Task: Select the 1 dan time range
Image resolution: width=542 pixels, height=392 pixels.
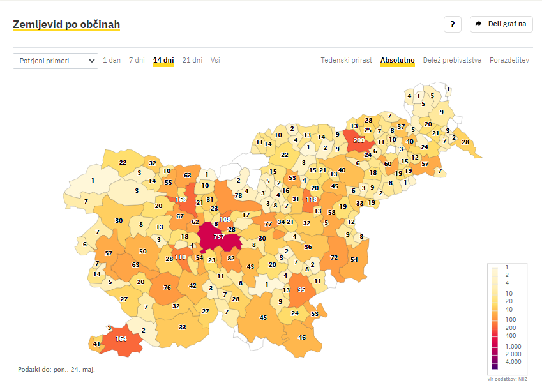Action: pos(112,61)
